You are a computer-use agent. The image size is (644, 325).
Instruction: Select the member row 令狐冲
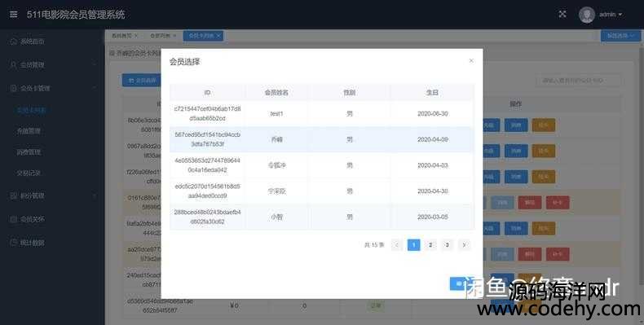322,165
